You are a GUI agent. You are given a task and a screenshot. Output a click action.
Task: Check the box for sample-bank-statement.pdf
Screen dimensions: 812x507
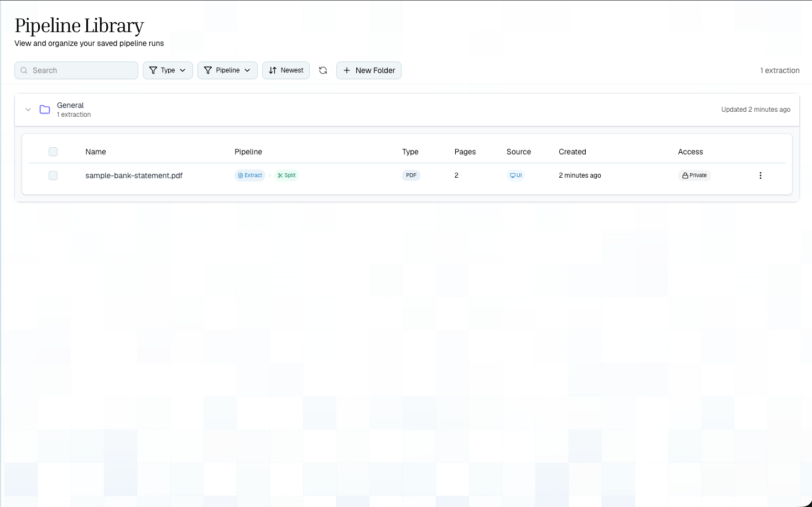pyautogui.click(x=53, y=175)
